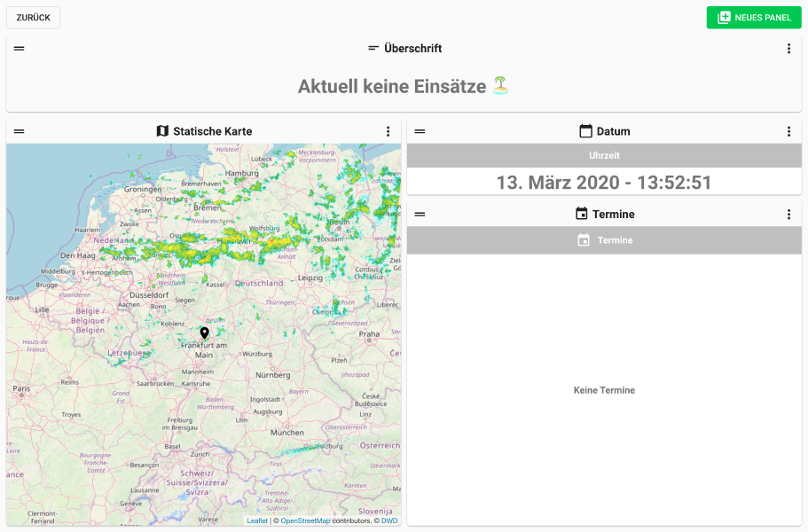Click the ZURÜCK button
The image size is (808, 532).
[32, 17]
